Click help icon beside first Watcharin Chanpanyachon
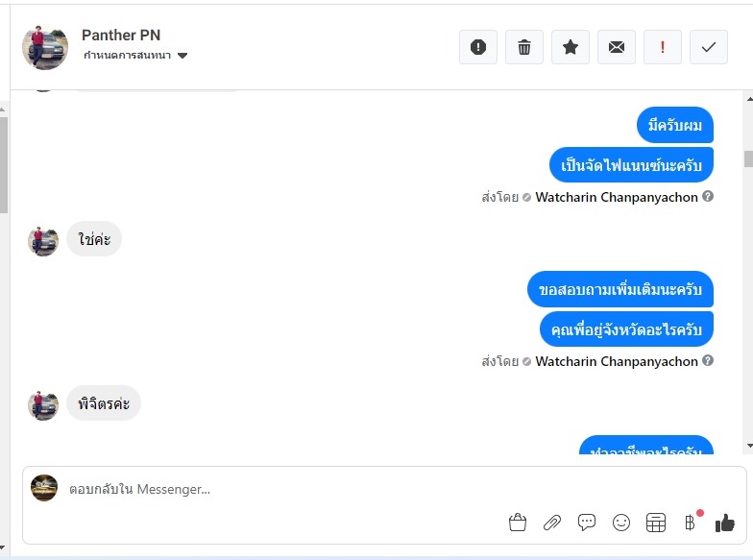The height and width of the screenshot is (560, 753). [x=707, y=196]
